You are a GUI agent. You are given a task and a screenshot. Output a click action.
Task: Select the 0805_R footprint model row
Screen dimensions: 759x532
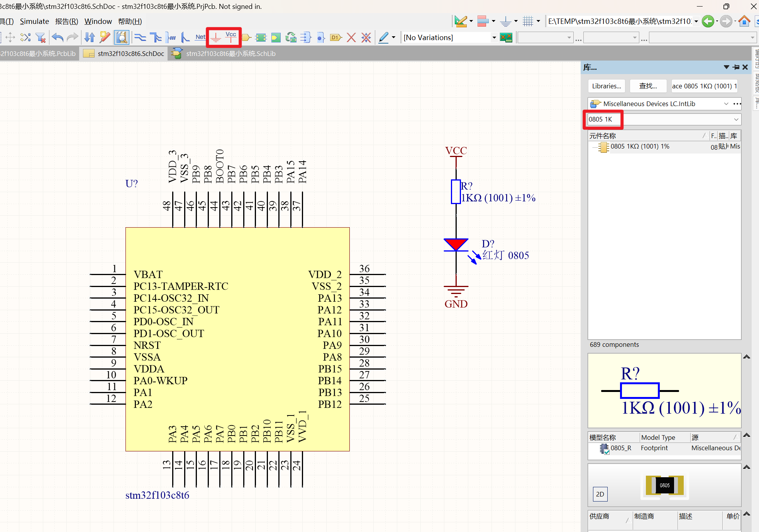pos(664,448)
